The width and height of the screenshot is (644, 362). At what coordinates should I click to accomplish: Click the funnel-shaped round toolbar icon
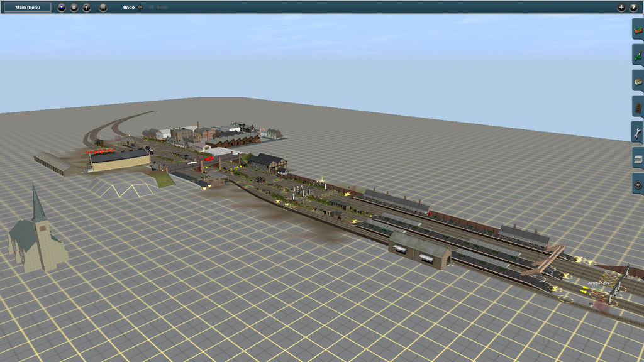tap(87, 7)
